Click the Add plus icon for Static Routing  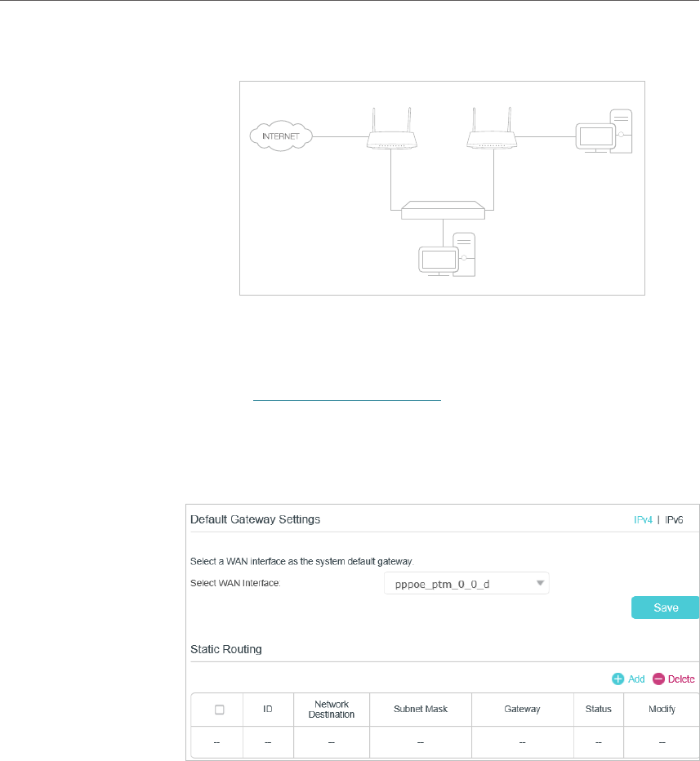pyautogui.click(x=618, y=679)
